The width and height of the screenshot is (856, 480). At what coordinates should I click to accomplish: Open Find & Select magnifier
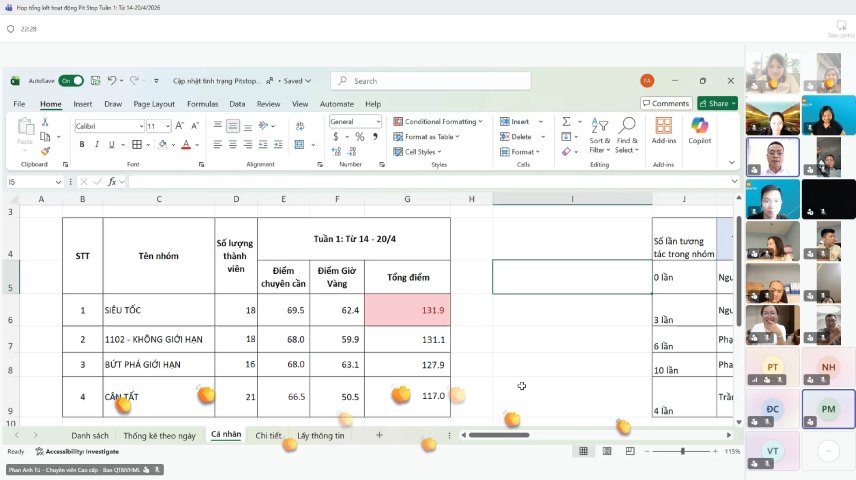627,135
